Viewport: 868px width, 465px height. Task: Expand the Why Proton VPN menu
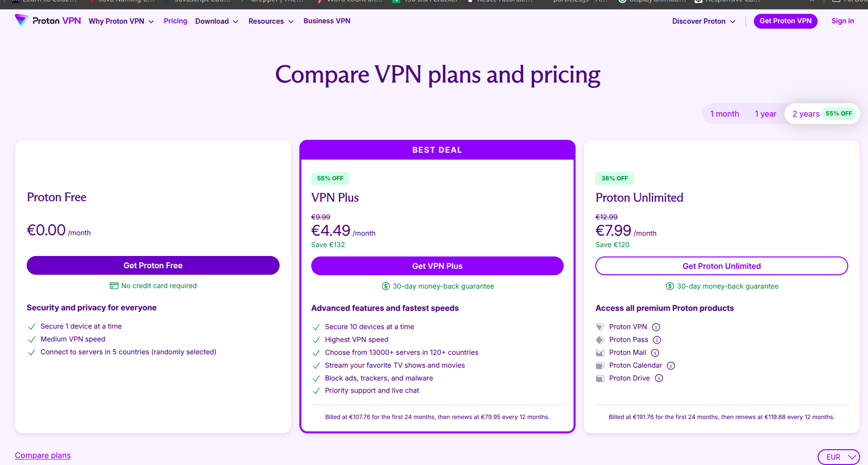pos(121,21)
